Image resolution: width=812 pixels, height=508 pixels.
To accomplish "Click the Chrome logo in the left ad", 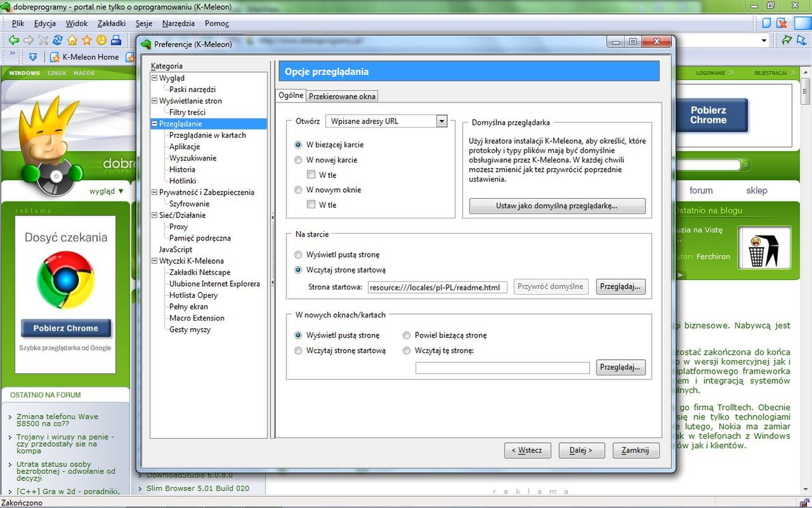I will click(x=66, y=280).
